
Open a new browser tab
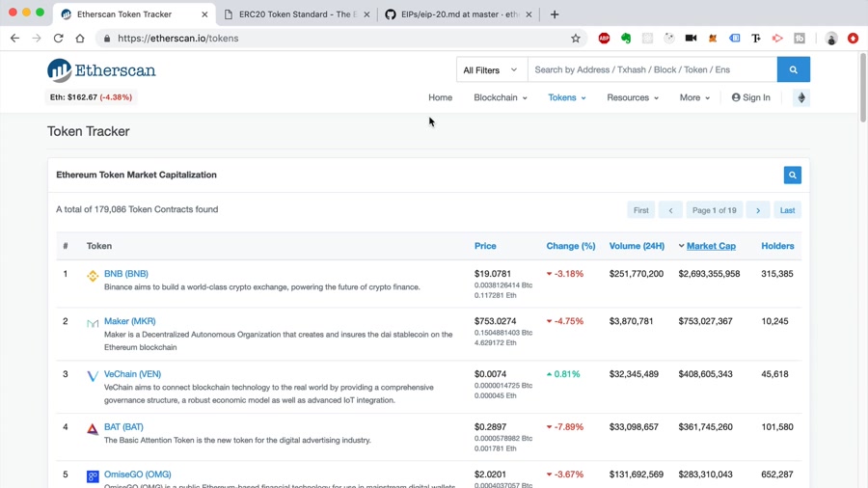[555, 14]
